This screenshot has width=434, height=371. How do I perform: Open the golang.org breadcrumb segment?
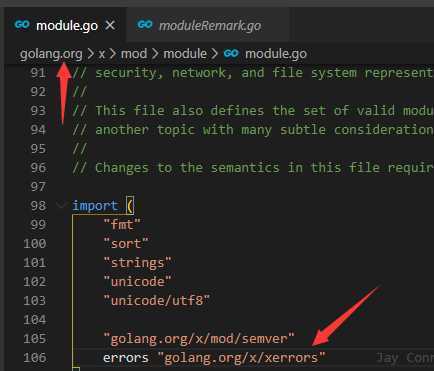(51, 54)
